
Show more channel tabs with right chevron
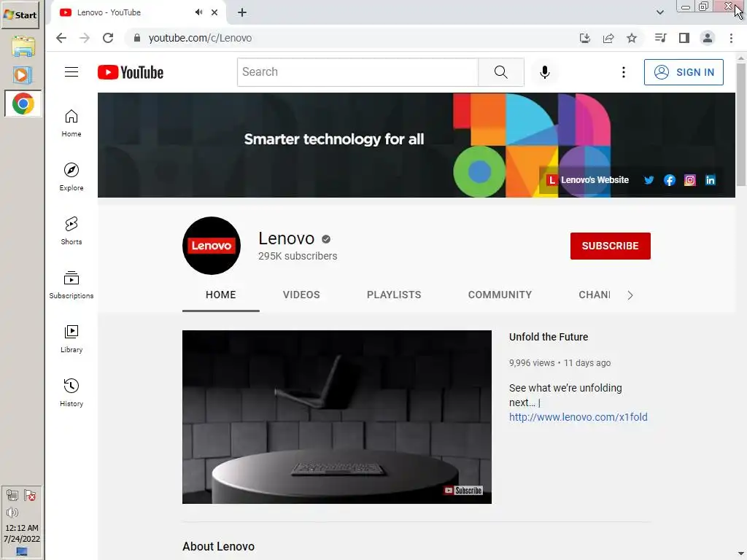click(x=630, y=295)
